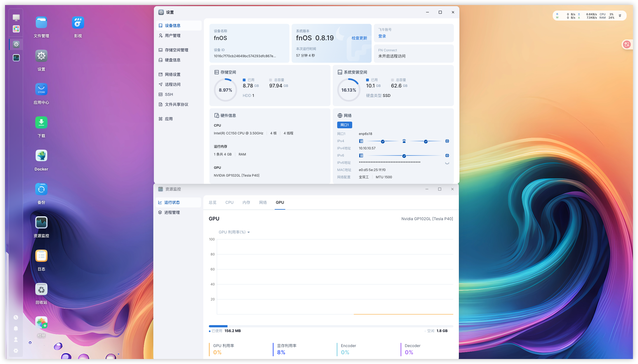638x364 pixels.
Task: Click the internet globe icon in IPv4 row
Action: 447,141
